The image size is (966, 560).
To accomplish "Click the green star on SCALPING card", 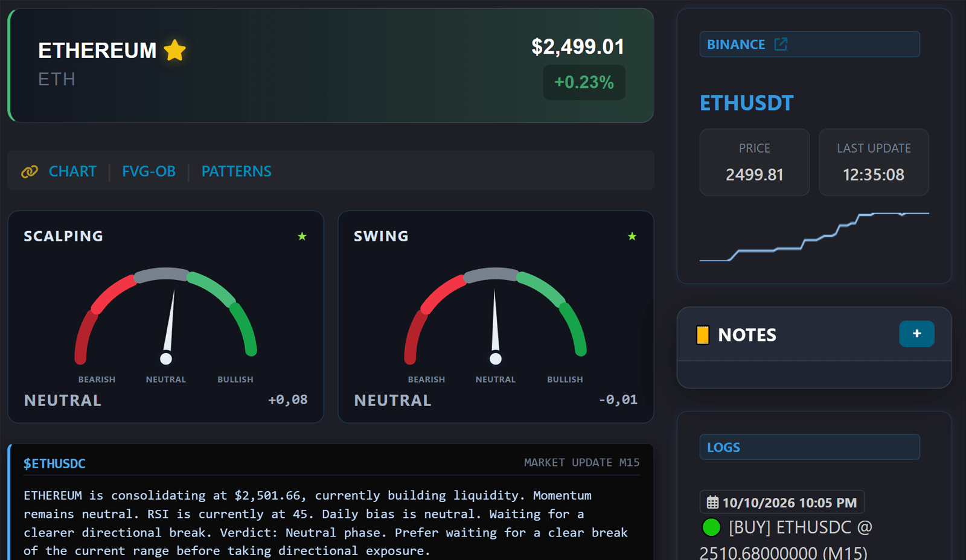I will [302, 237].
